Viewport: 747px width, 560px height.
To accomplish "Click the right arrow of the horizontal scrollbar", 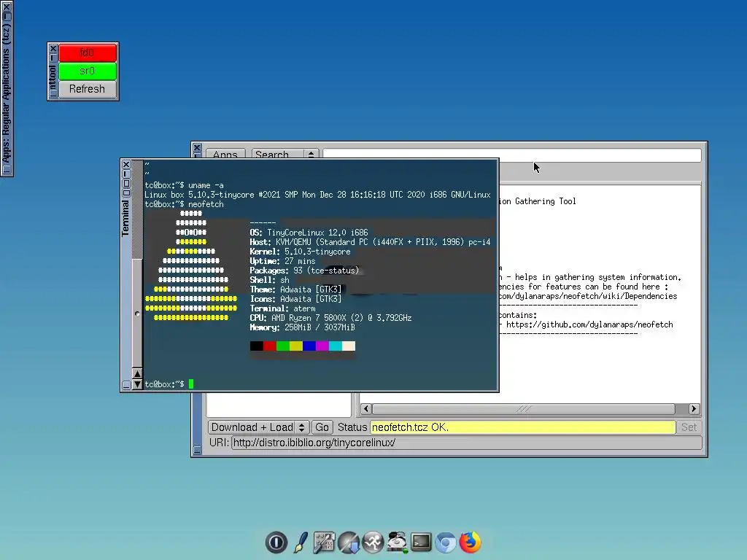I will (x=694, y=409).
